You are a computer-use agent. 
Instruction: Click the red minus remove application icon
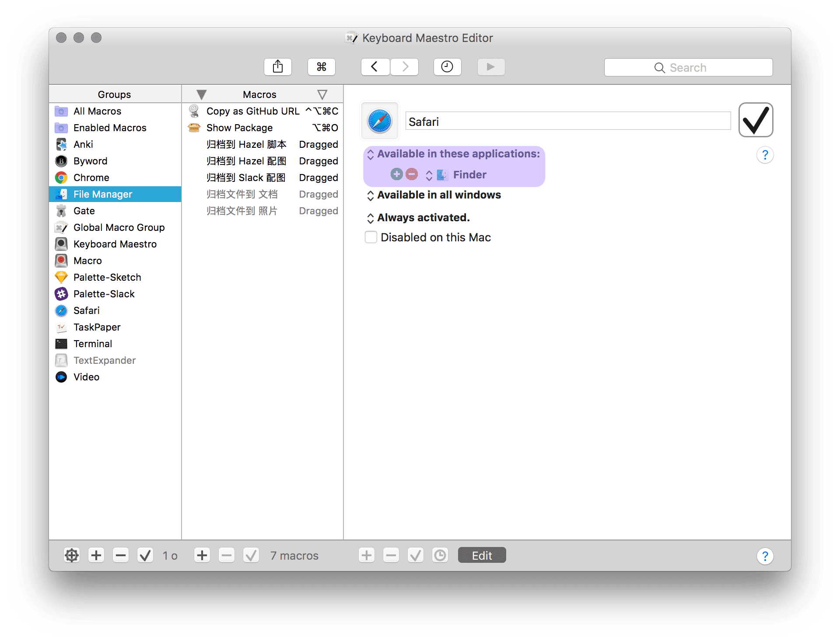pos(411,174)
